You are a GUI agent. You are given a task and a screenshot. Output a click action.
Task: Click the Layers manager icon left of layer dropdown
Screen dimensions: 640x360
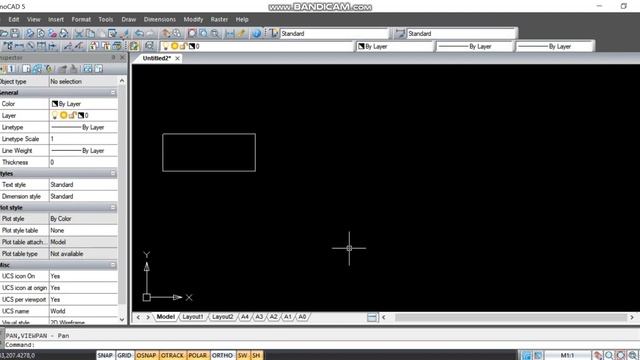[134, 46]
